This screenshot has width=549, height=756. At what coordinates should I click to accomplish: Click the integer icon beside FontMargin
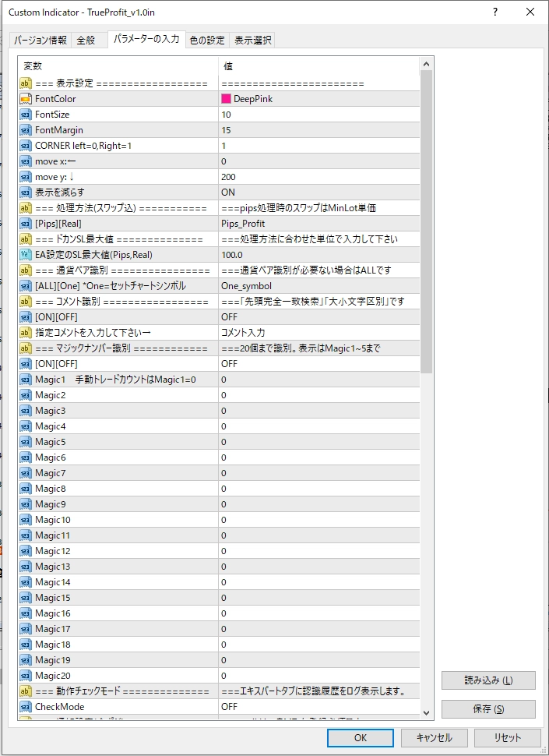click(26, 130)
